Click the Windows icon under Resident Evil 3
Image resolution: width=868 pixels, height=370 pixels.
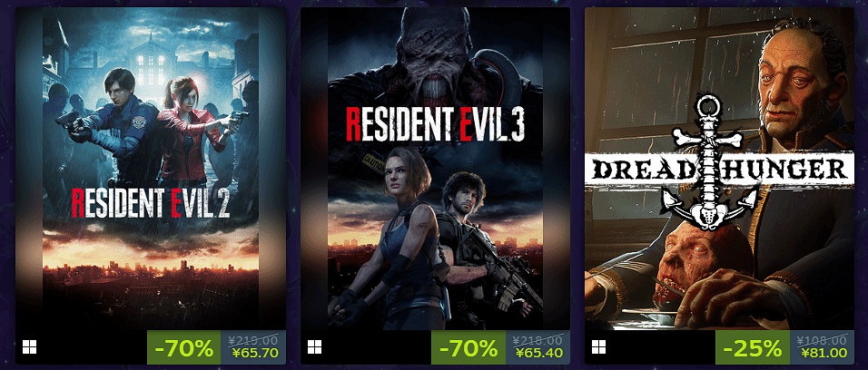[x=314, y=347]
